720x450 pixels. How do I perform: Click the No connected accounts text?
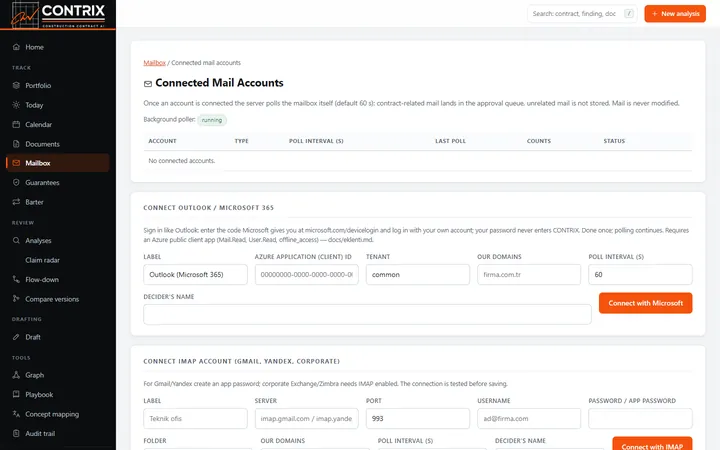[182, 161]
